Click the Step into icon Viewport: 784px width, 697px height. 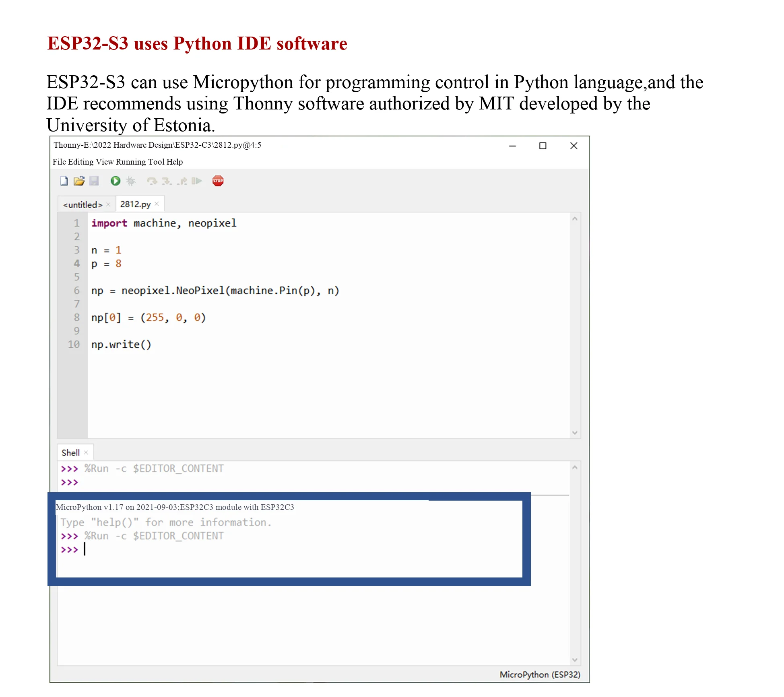167,181
